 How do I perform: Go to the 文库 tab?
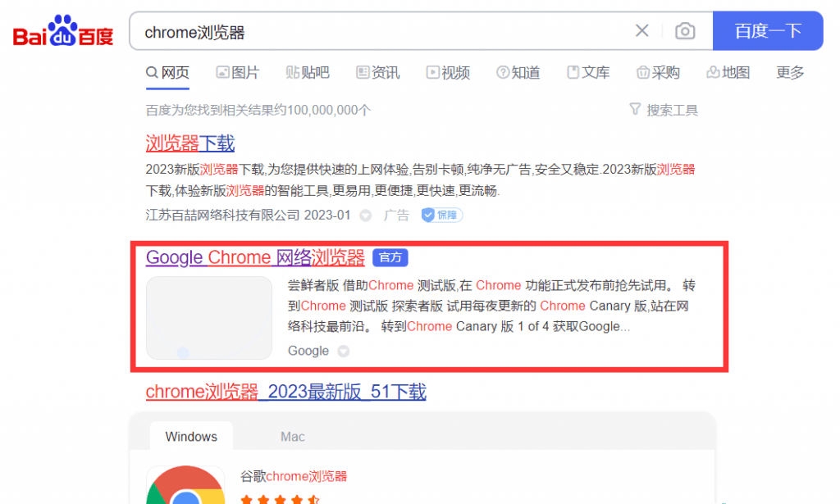pos(588,73)
